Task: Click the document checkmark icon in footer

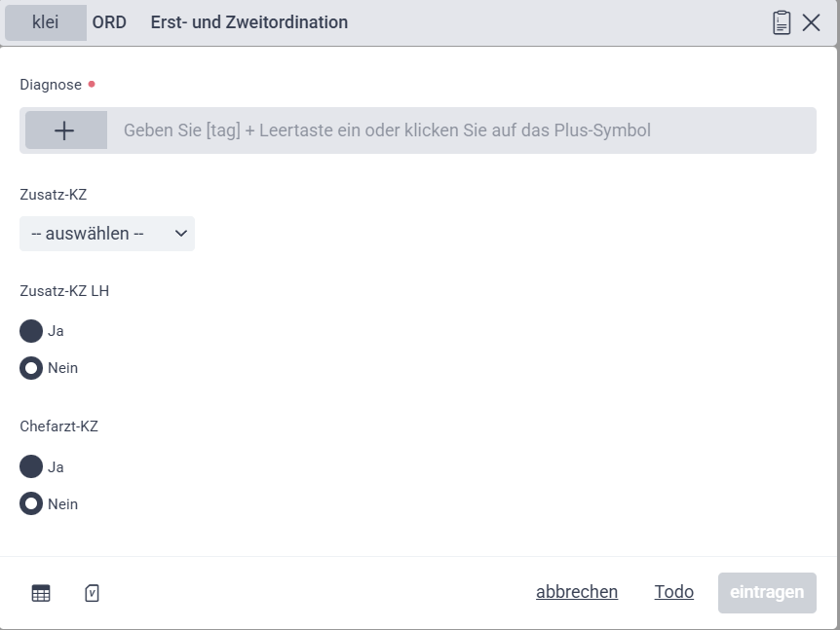Action: 93,593
